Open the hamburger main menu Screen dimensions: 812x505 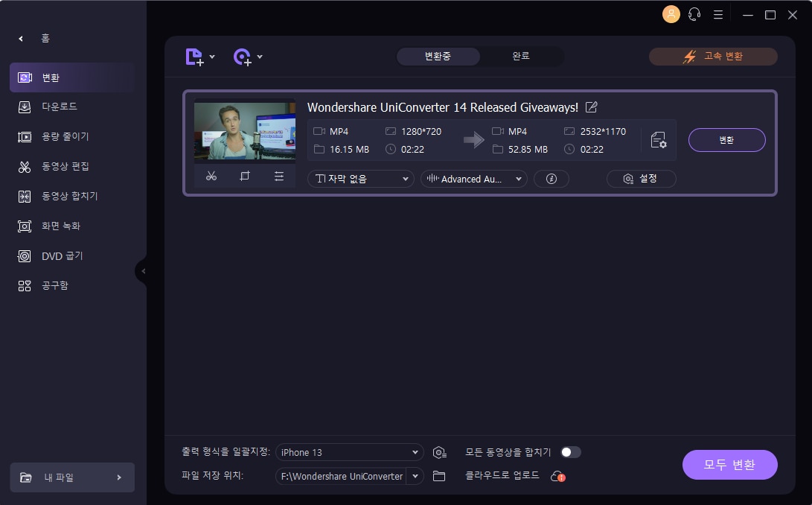click(x=717, y=14)
